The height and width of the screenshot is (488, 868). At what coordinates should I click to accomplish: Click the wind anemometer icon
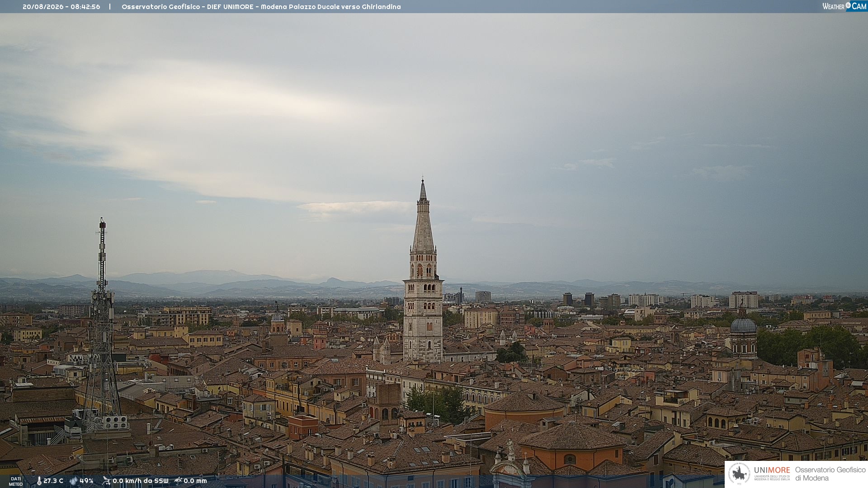click(x=106, y=481)
